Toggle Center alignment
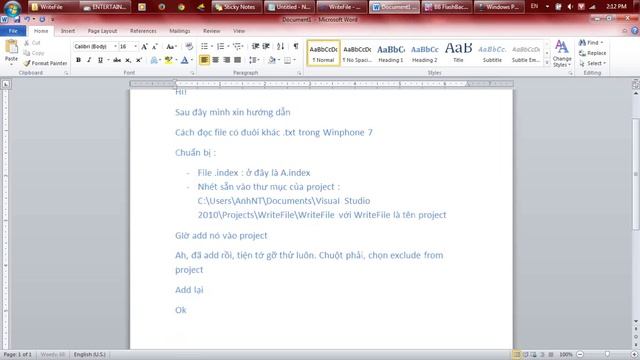Image resolution: width=640 pixels, height=360 pixels. [x=216, y=60]
